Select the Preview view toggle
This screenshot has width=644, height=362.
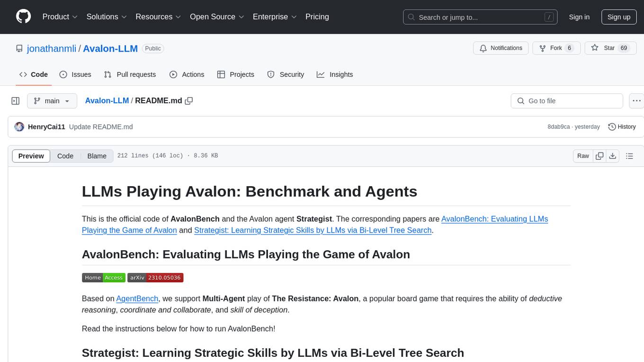tap(31, 156)
